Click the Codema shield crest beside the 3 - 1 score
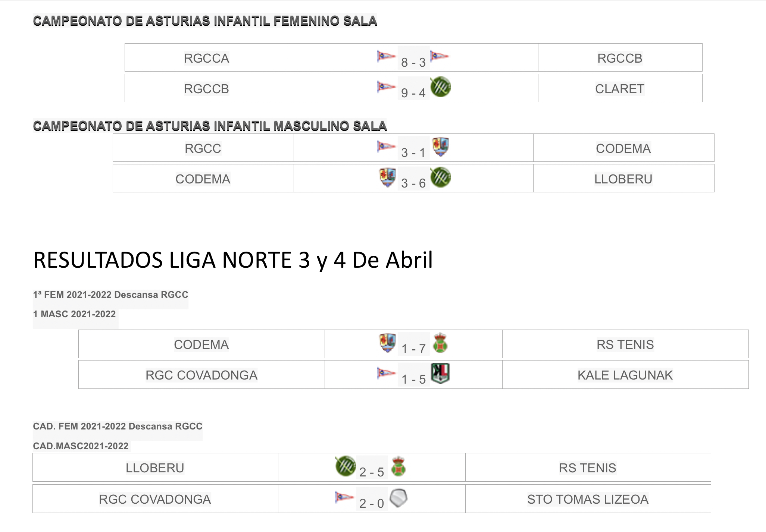This screenshot has height=532, width=766. coord(440,147)
